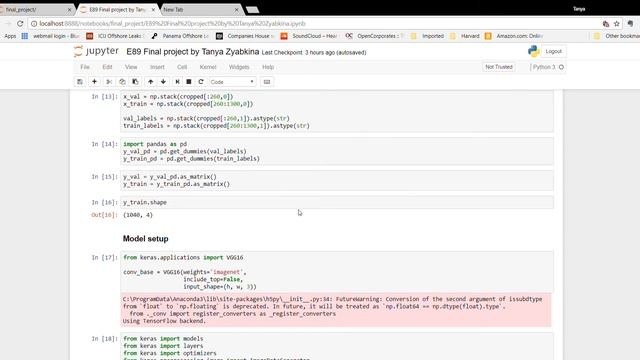This screenshot has height=360, width=640.
Task: Select cell In [18] importing keras models
Action: tap(337, 347)
